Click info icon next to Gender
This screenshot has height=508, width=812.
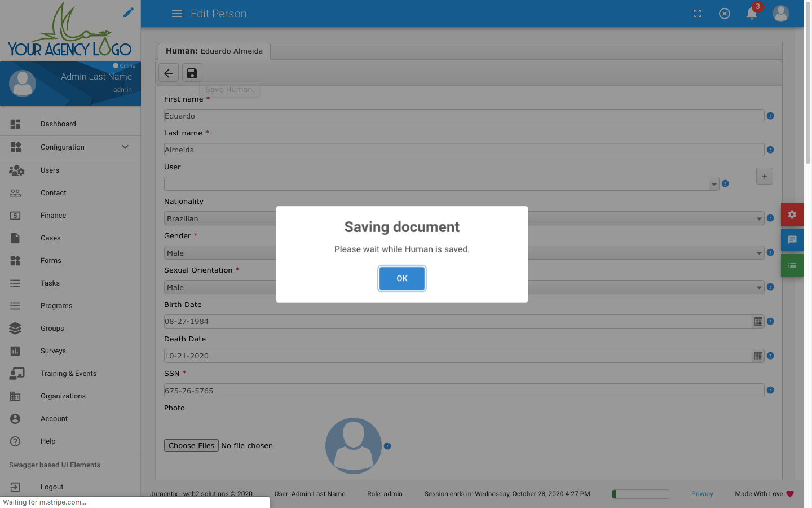(x=770, y=252)
